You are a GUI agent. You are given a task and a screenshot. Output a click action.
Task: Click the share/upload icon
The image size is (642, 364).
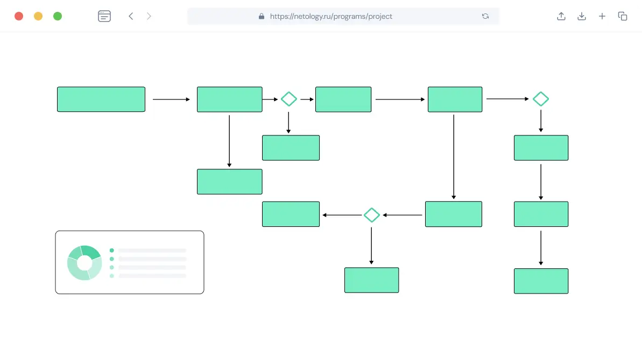[561, 16]
